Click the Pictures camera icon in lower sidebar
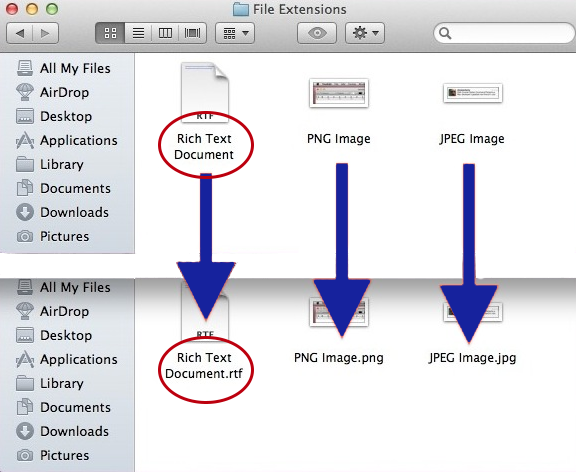The image size is (576, 472). tap(25, 455)
